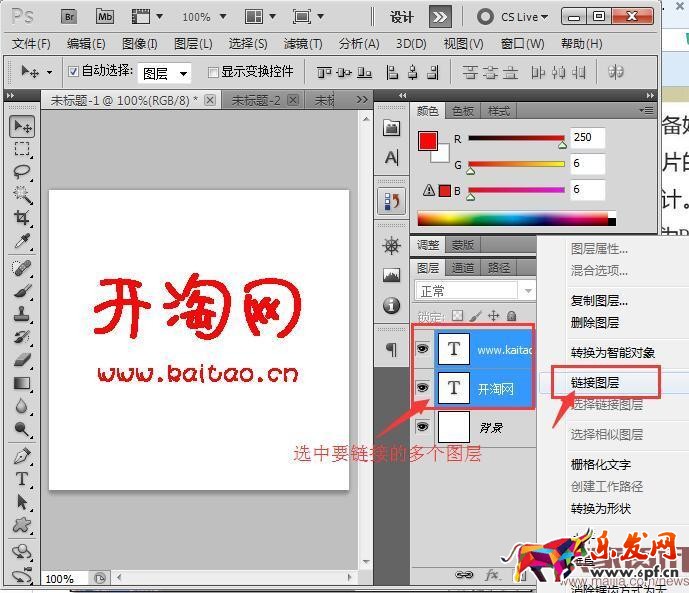Select the Magic Wand tool

click(22, 195)
